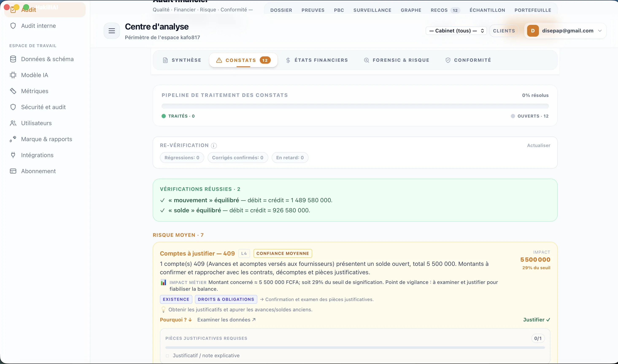Click the document icon on the Synthèse tab
This screenshot has height=364, width=618.
click(165, 60)
